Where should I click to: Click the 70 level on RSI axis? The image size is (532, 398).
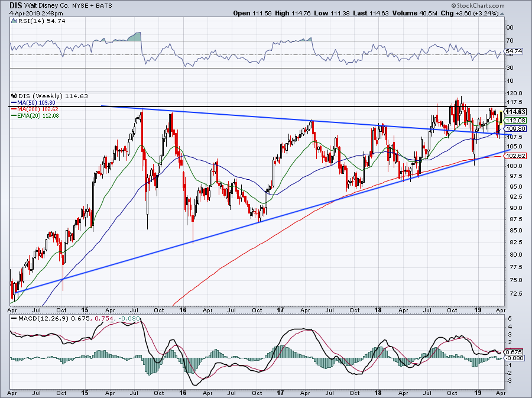pyautogui.click(x=510, y=41)
